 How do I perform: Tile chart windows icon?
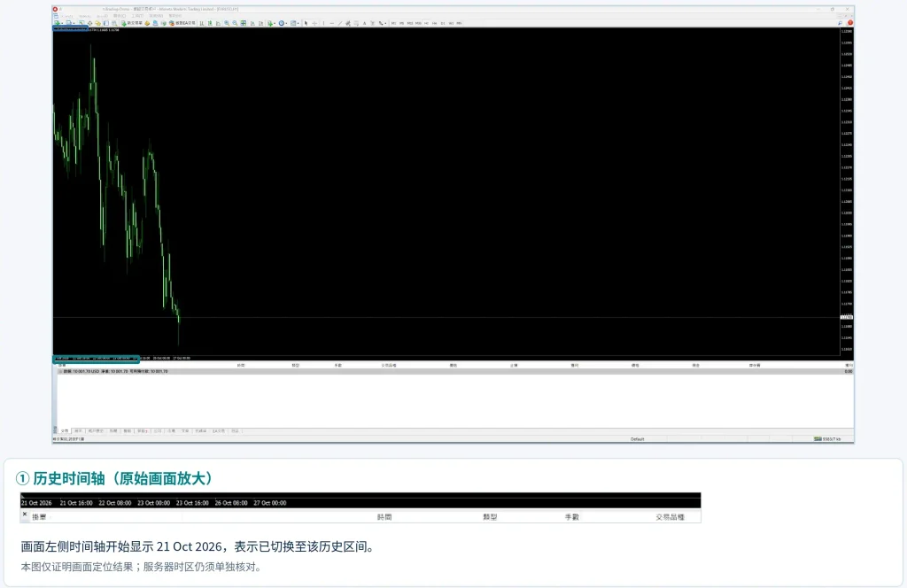[x=243, y=23]
